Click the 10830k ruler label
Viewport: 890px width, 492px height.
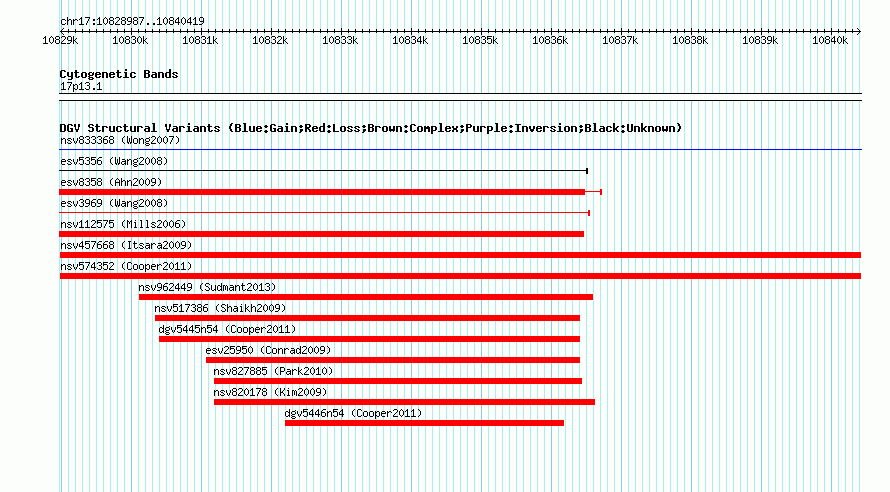point(130,40)
